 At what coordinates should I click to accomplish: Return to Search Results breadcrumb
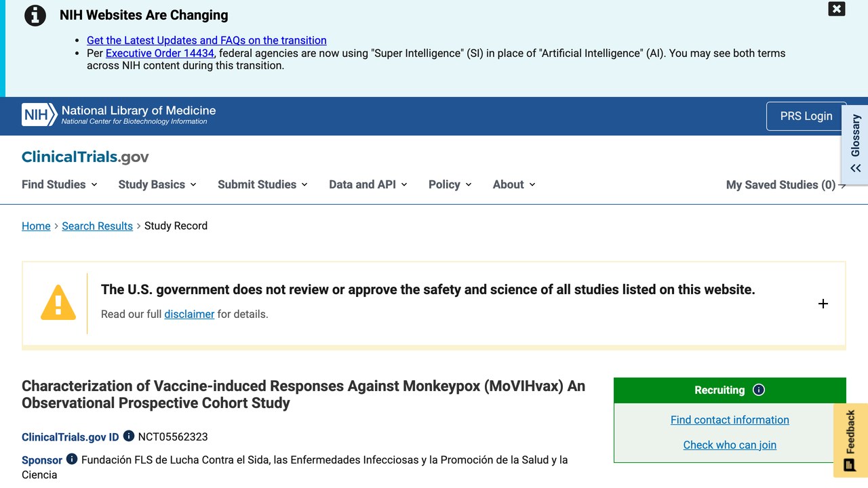pyautogui.click(x=97, y=226)
